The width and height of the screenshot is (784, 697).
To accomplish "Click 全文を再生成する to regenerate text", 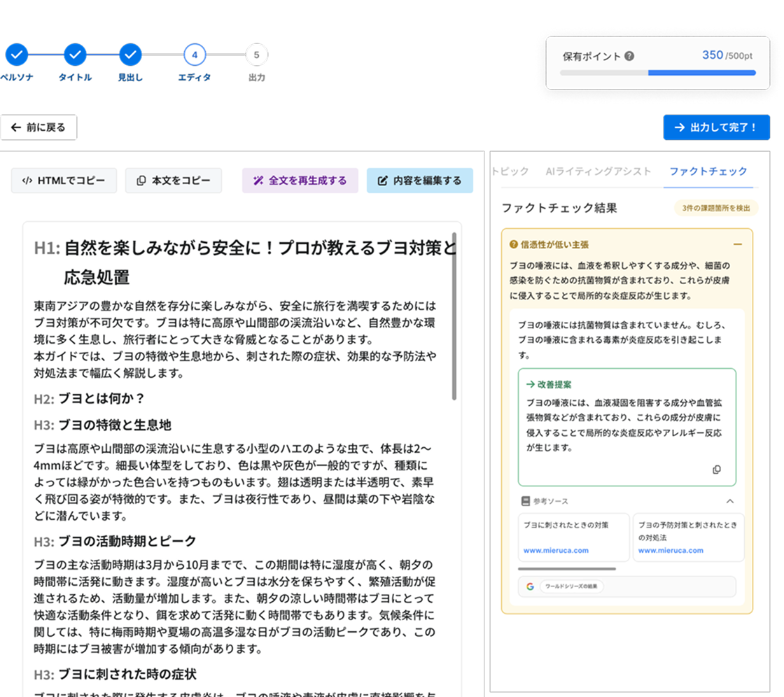I will [x=300, y=181].
